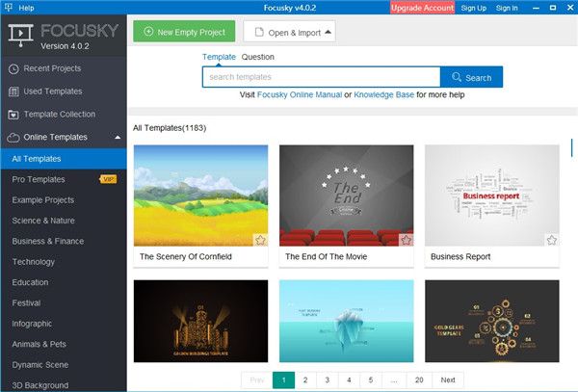Open The Scenery Of Cornfield thumbnail

(201, 196)
